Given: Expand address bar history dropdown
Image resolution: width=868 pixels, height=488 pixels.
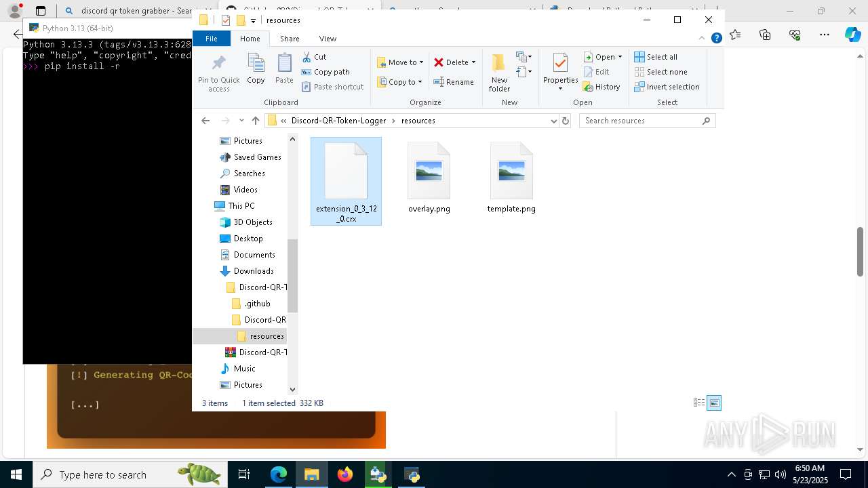Looking at the screenshot, I should click(x=554, y=121).
